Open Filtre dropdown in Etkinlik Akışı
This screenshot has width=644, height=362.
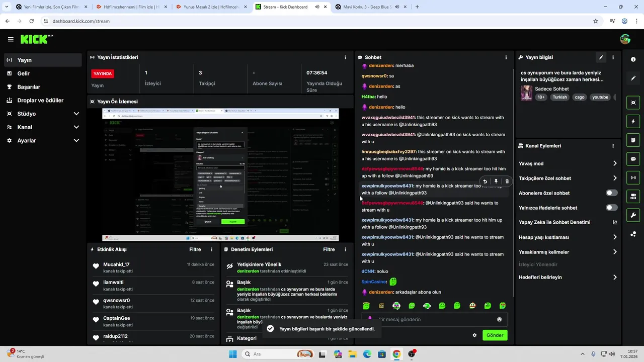coord(195,249)
